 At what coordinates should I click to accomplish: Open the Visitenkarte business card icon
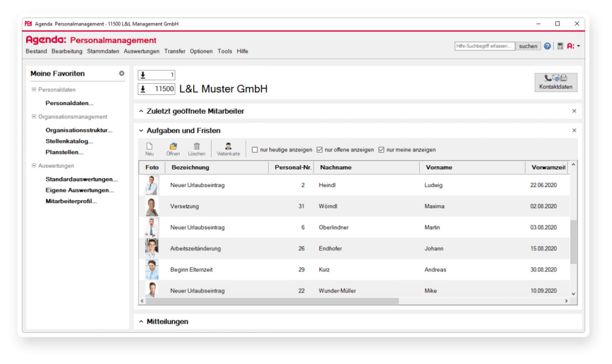tap(228, 147)
